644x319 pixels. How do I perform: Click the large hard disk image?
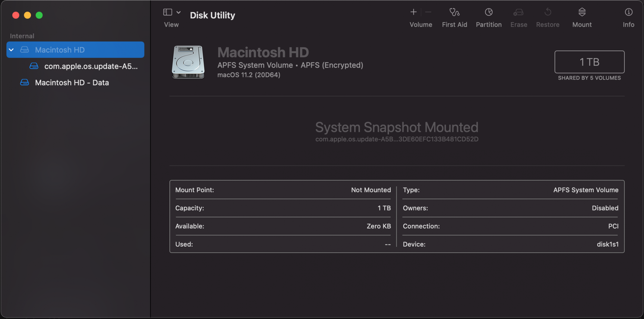click(x=188, y=62)
